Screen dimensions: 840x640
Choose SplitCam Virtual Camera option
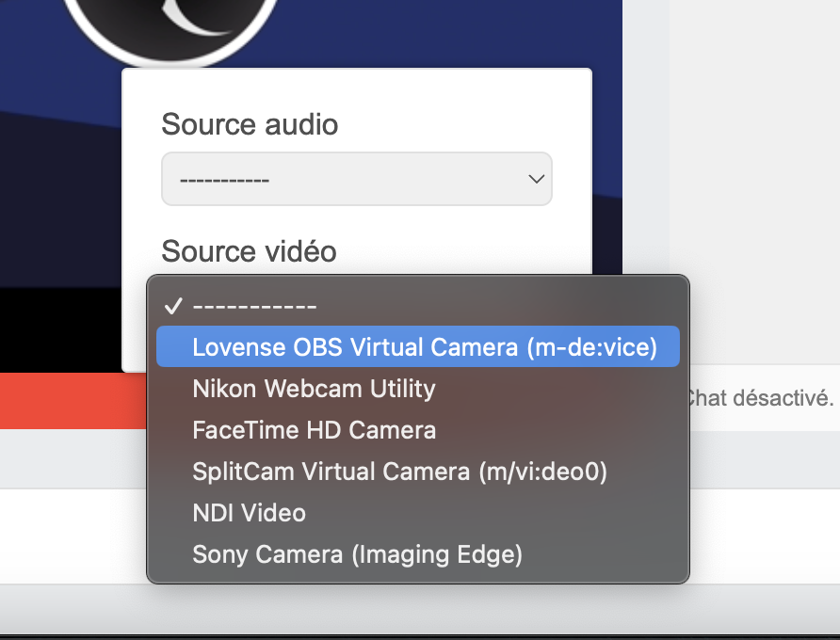coord(399,472)
